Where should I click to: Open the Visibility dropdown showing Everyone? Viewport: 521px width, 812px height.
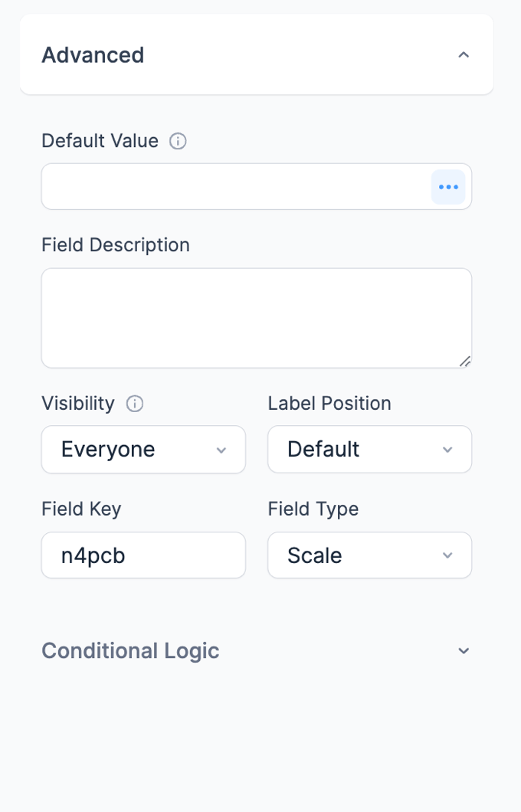coord(143,450)
